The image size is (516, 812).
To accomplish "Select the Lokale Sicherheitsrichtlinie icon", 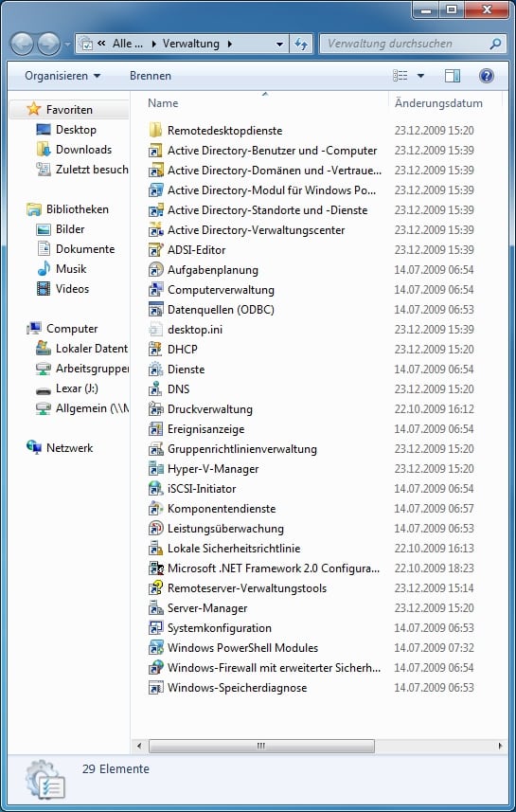I will coord(156,549).
